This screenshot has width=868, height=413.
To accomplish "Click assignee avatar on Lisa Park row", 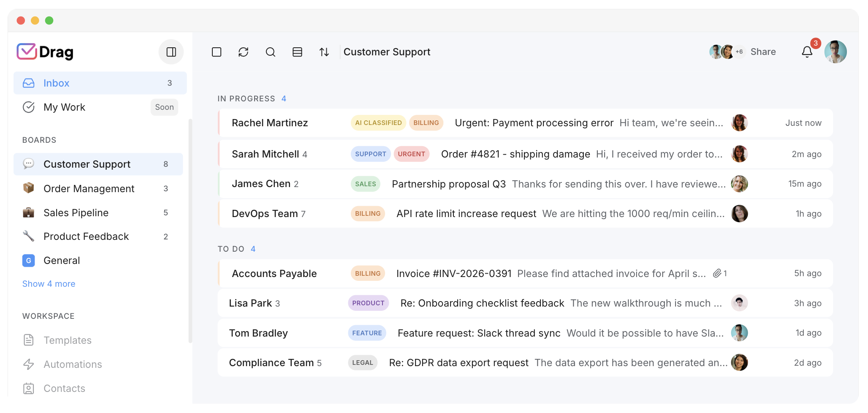I will click(740, 303).
